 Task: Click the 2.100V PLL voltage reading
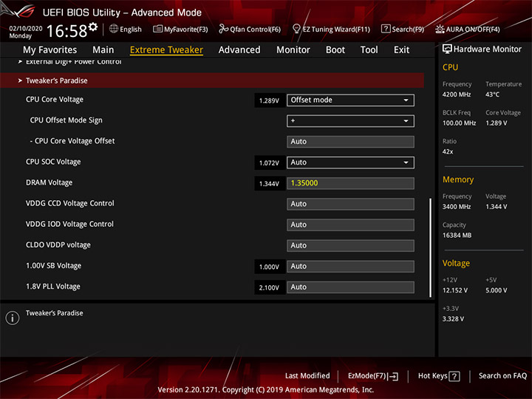click(x=269, y=287)
